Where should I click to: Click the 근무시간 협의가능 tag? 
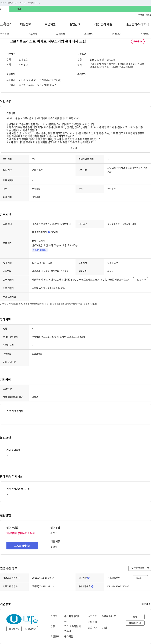pos(40,250)
